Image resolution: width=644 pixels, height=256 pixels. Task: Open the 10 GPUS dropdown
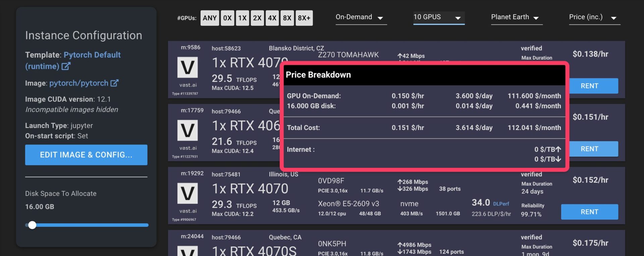(438, 17)
